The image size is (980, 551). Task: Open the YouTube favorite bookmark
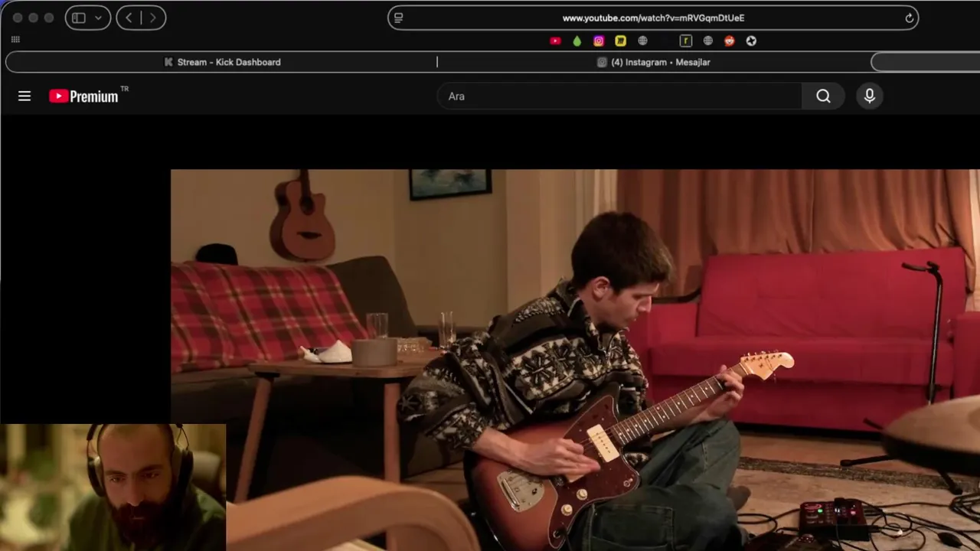click(x=555, y=41)
